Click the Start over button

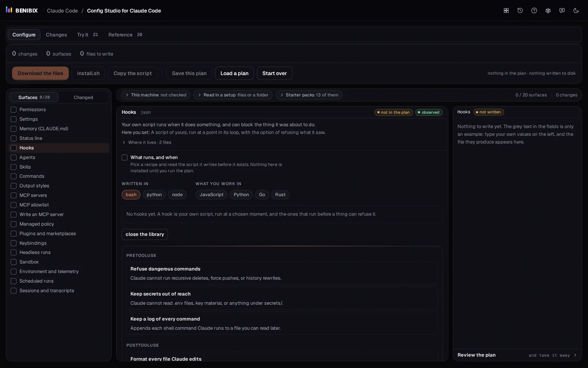(x=275, y=73)
